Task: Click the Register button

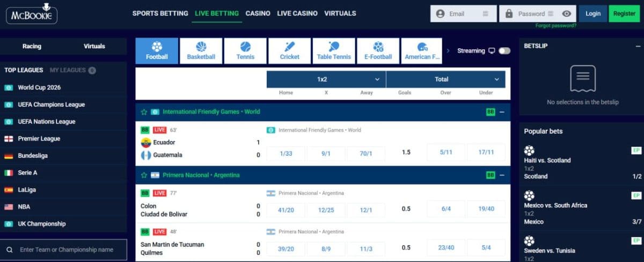Action: click(625, 13)
